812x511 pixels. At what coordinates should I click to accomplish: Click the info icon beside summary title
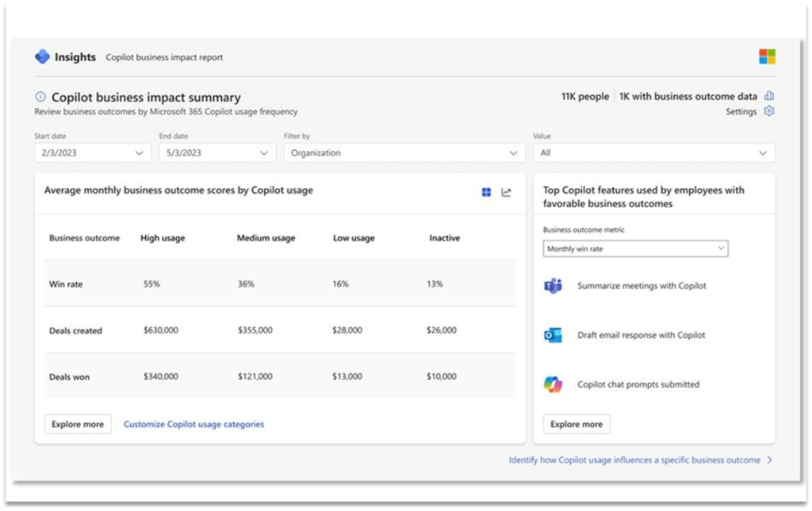coord(40,97)
